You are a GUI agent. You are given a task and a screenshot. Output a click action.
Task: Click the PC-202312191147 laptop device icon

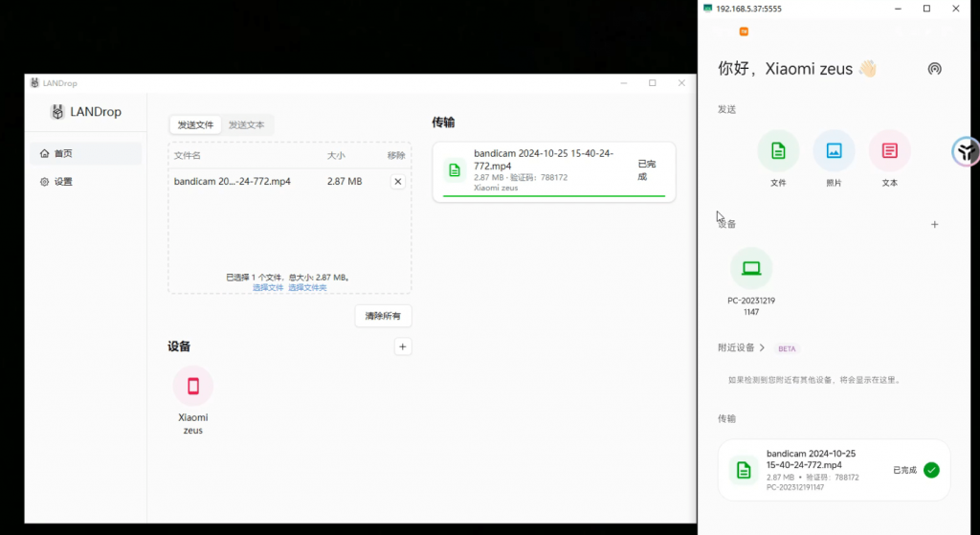[x=751, y=268]
